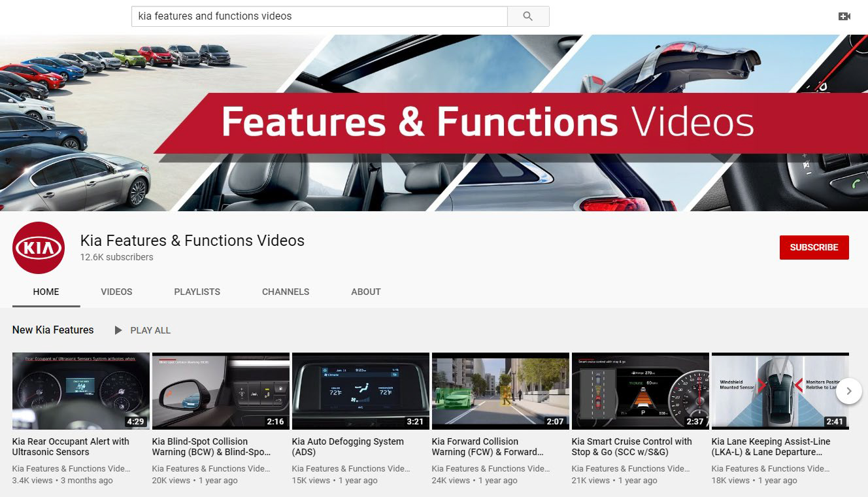The height and width of the screenshot is (497, 868).
Task: Open the Playlists tab
Action: pos(197,292)
